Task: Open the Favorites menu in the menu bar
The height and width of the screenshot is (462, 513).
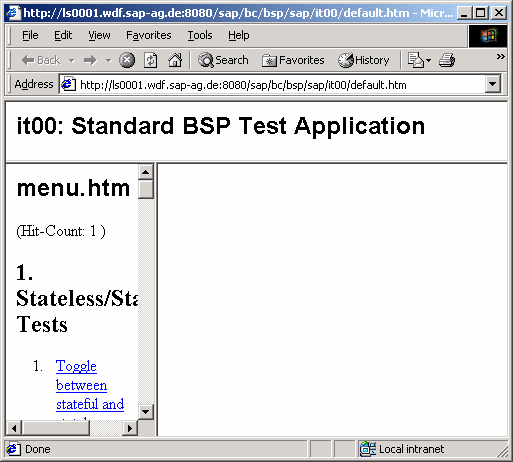Action: click(148, 35)
